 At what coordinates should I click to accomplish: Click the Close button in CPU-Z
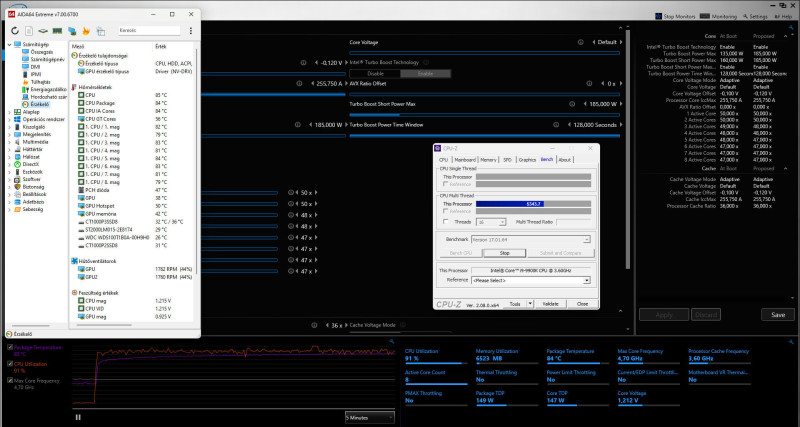(x=582, y=304)
